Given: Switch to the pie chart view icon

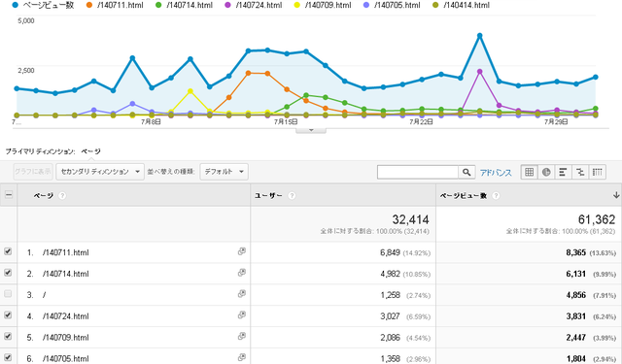Looking at the screenshot, I should coord(546,172).
